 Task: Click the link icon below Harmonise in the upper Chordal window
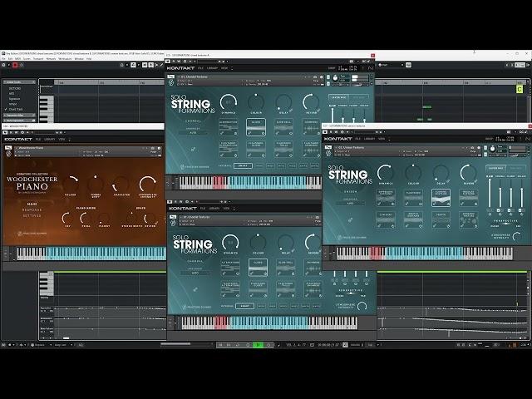(193, 149)
